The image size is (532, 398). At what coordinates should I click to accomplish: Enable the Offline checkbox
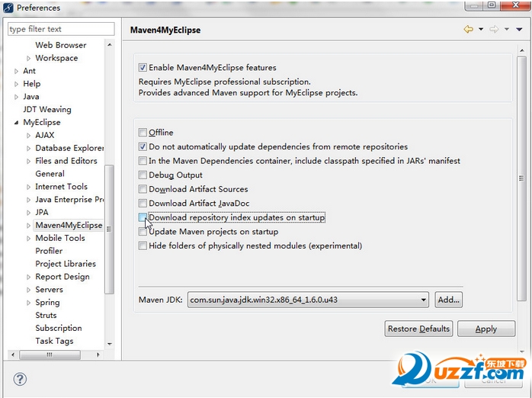143,133
